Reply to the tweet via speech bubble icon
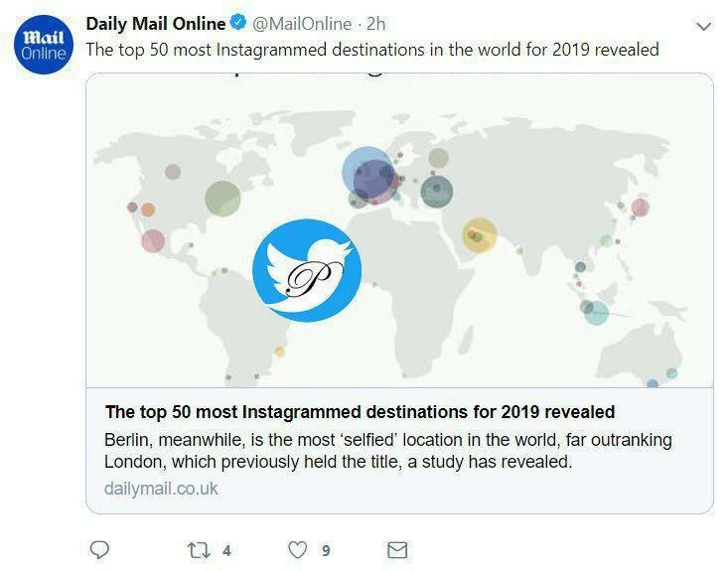This screenshot has height=571, width=728. (99, 549)
